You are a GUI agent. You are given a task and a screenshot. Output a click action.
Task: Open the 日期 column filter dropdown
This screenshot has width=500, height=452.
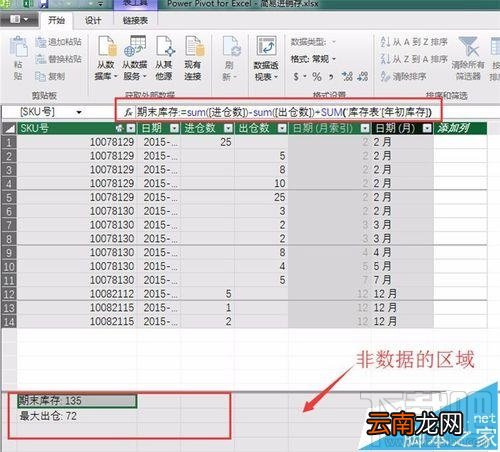[174, 128]
